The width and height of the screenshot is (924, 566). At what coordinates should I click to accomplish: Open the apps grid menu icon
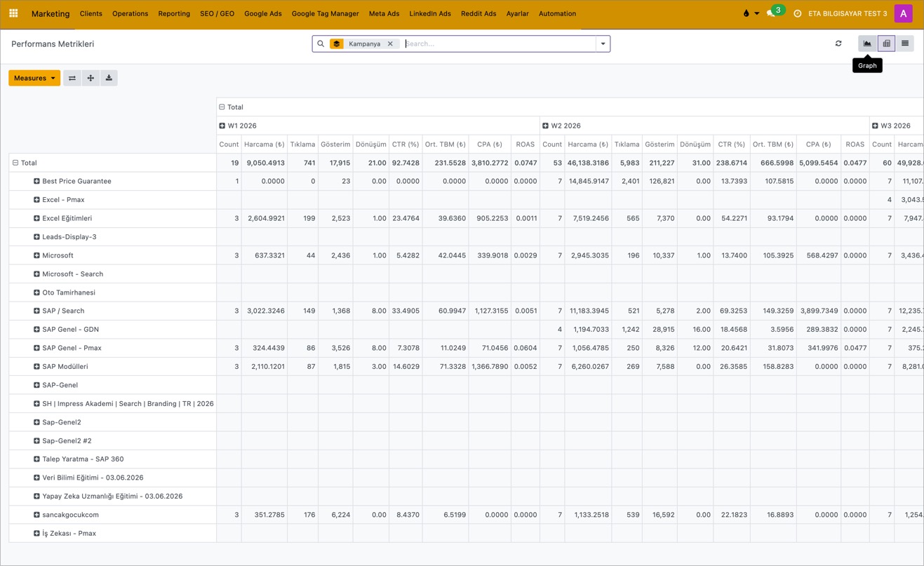(13, 13)
